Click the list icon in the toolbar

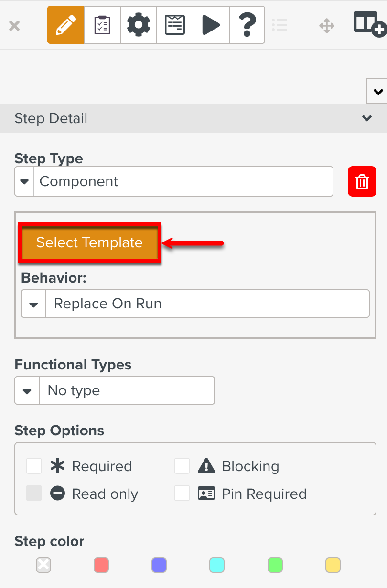(279, 25)
